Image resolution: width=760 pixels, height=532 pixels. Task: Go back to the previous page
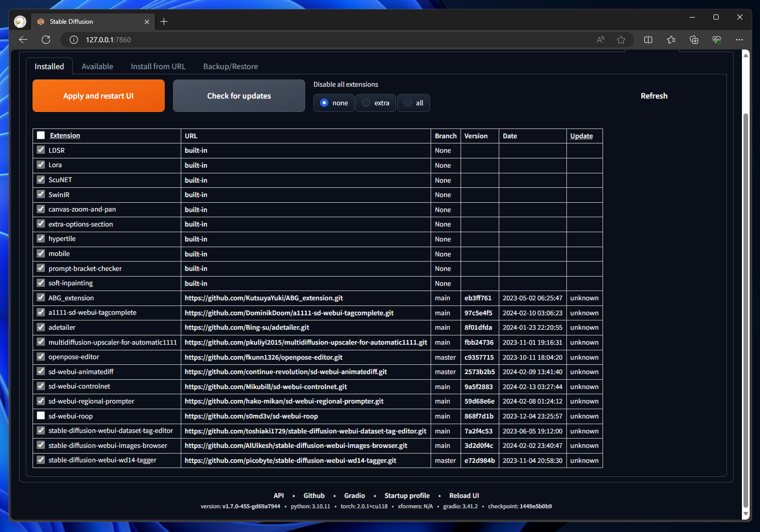tap(23, 40)
